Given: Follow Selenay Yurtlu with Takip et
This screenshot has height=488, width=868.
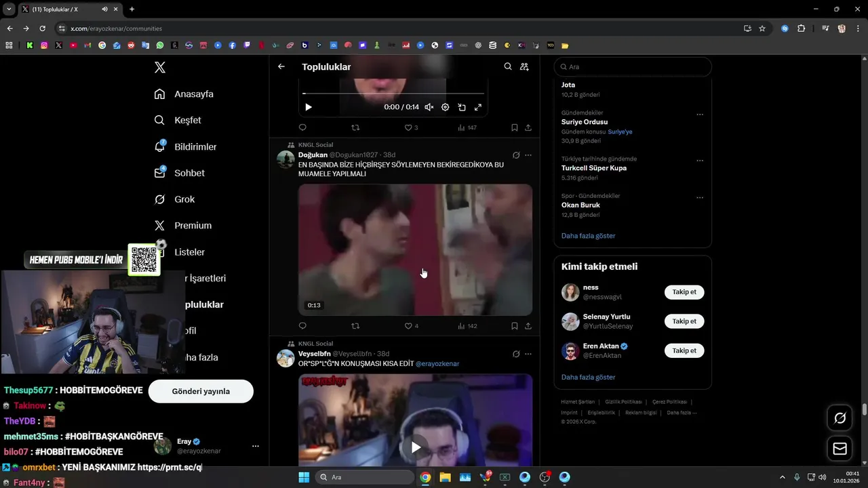Looking at the screenshot, I should tap(684, 321).
